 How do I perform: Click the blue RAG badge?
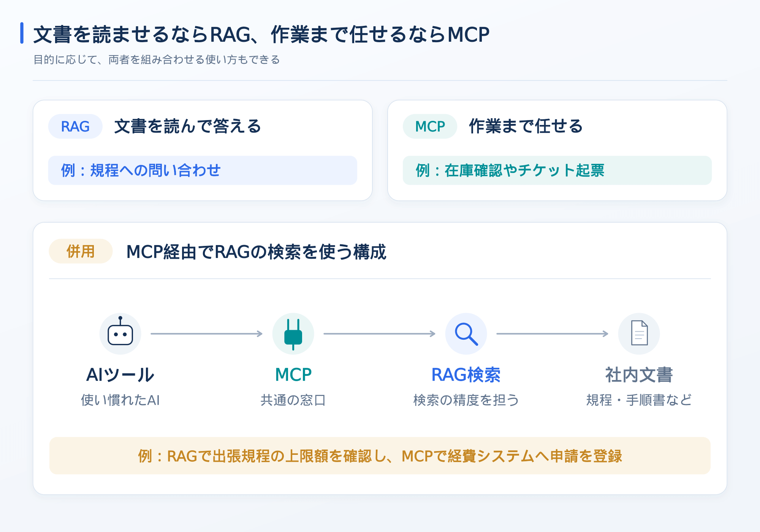point(75,127)
